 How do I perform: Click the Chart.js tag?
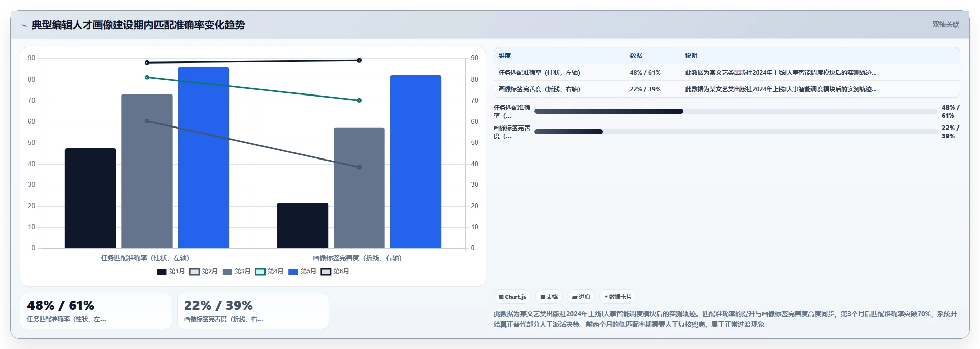tap(512, 297)
